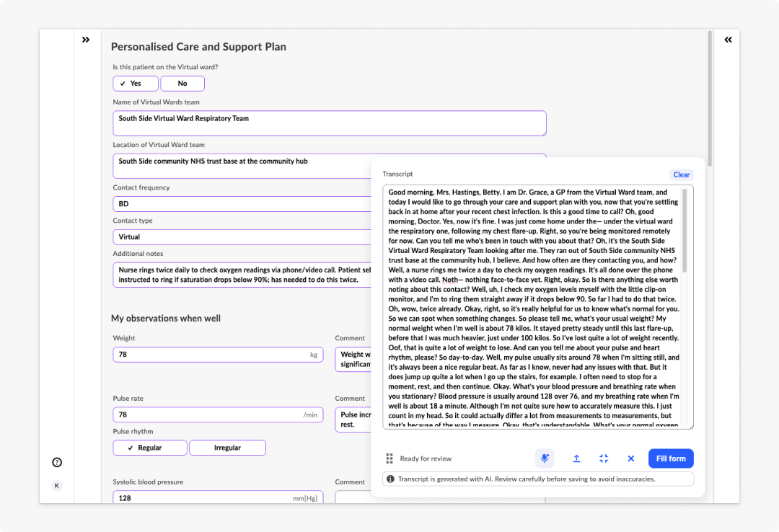Expand the left sidebar with double chevron
The width and height of the screenshot is (779, 532).
86,40
